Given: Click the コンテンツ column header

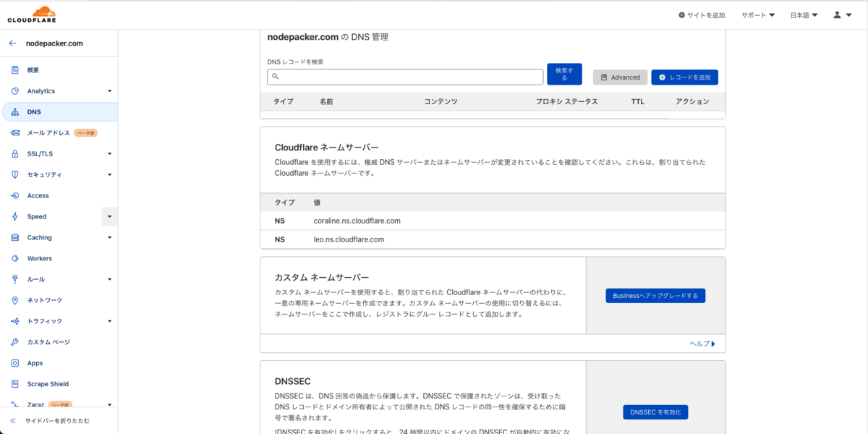Looking at the screenshot, I should (441, 102).
